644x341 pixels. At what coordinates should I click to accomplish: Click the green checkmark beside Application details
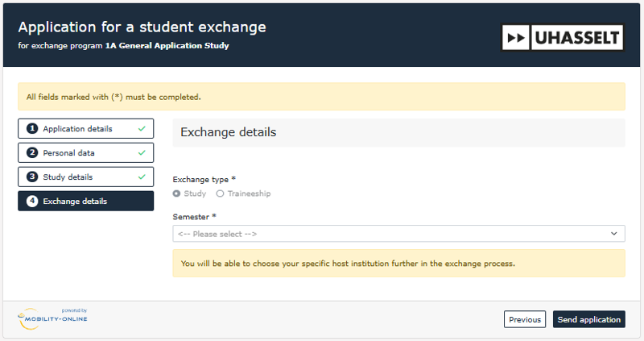(x=141, y=129)
